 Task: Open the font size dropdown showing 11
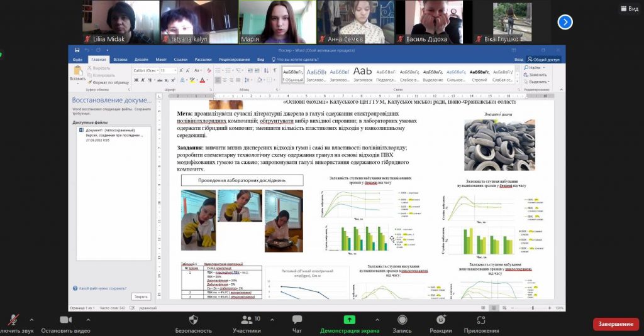(168, 71)
